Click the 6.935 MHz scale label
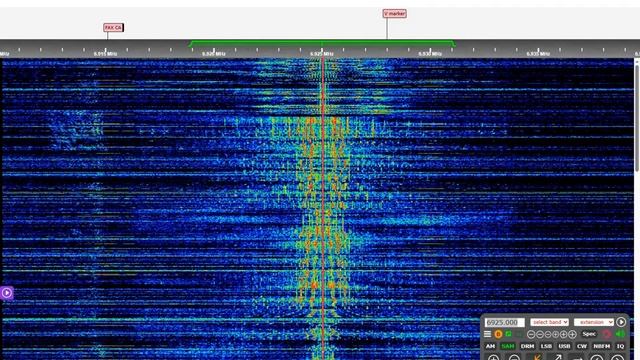 [x=538, y=53]
